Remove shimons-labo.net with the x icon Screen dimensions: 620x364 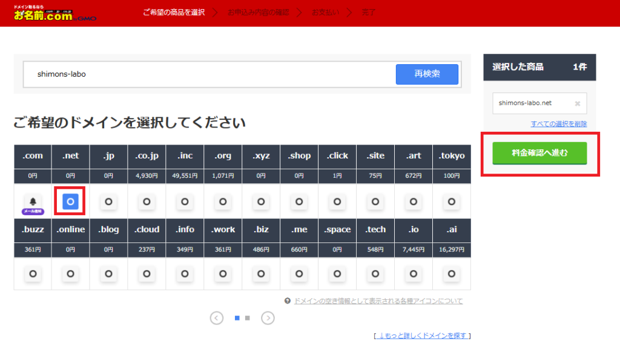click(x=577, y=103)
